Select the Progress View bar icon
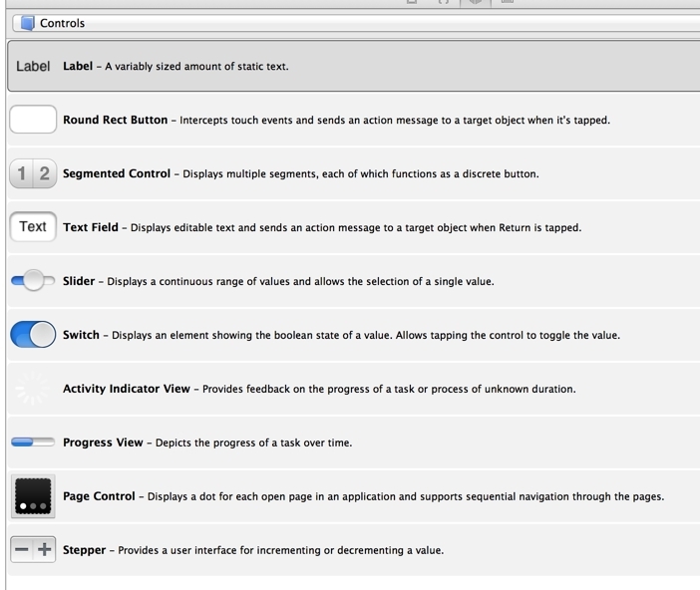Image resolution: width=700 pixels, height=590 pixels. point(33,442)
